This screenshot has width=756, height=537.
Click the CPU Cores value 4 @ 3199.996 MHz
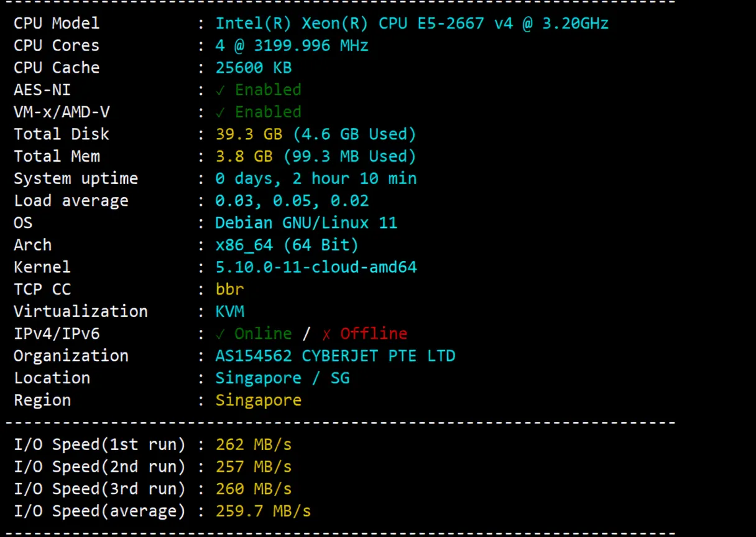point(292,45)
